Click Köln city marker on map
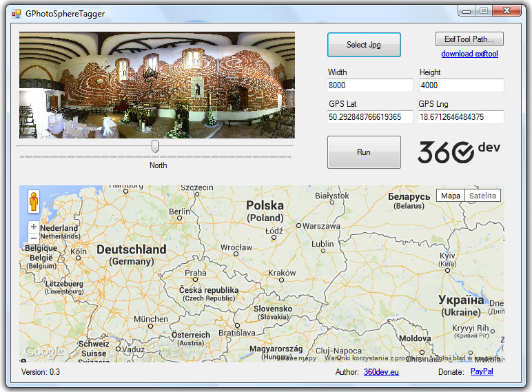The width and height of the screenshot is (532, 392). (78, 258)
